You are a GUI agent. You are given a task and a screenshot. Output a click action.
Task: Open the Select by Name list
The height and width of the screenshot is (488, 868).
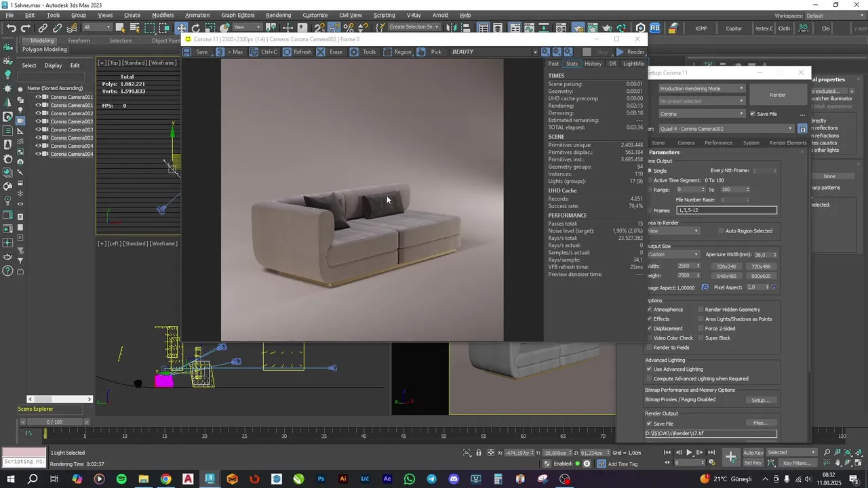134,28
